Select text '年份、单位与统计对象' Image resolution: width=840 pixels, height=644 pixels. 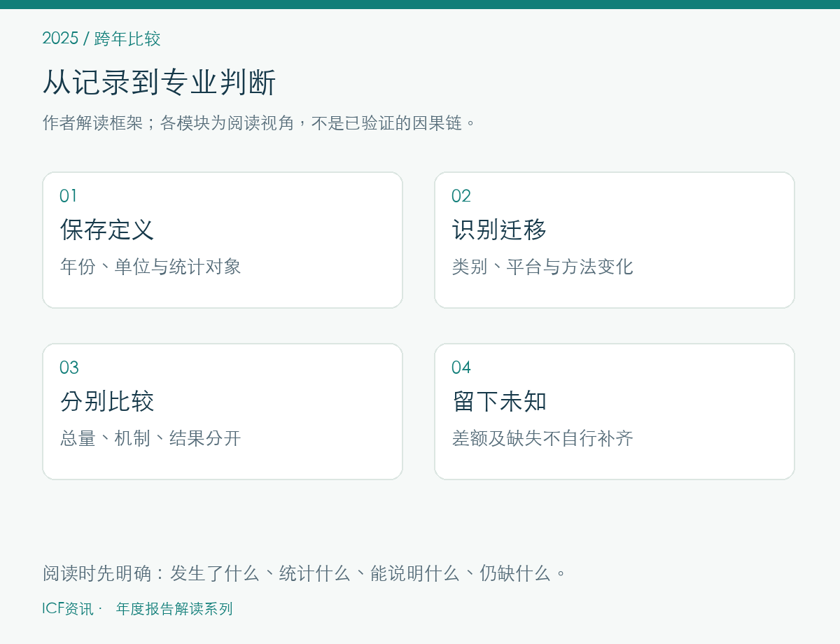150,267
